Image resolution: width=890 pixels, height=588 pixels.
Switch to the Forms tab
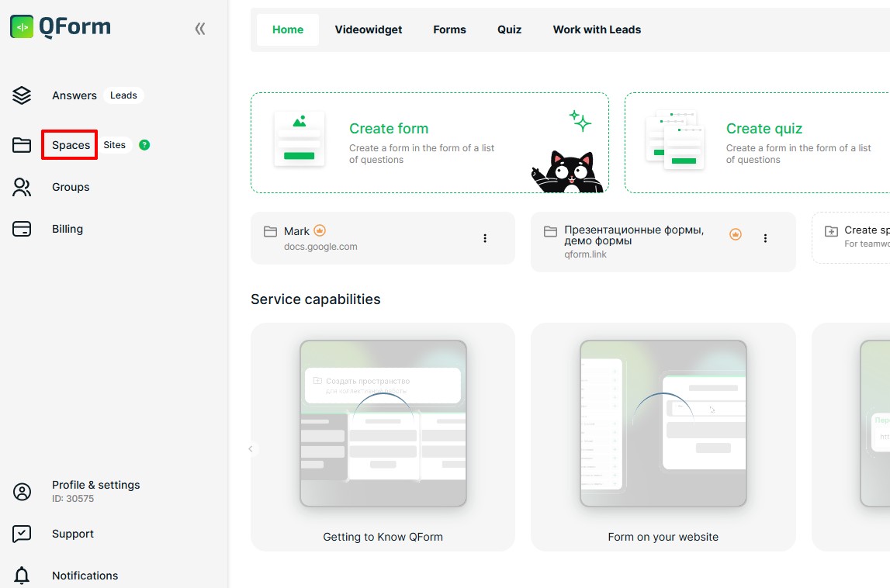point(449,29)
